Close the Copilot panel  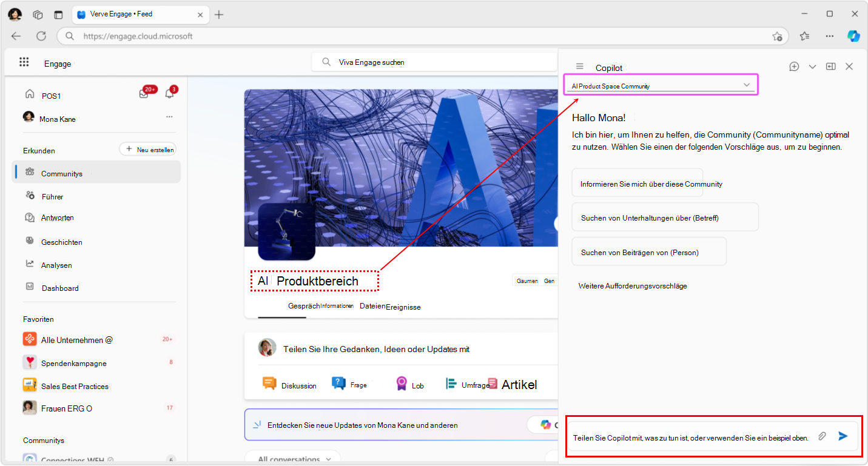(x=849, y=67)
